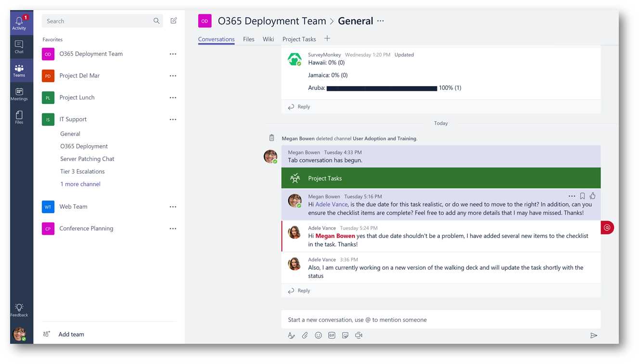Click Megan Bowen's avatar at Tab conversation
The image size is (639, 364).
270,157
